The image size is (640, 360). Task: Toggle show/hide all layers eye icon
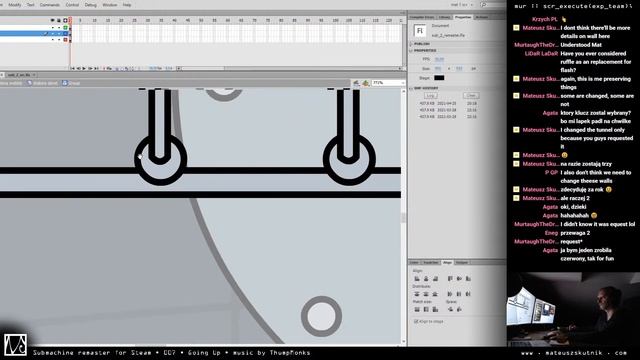(x=52, y=20)
